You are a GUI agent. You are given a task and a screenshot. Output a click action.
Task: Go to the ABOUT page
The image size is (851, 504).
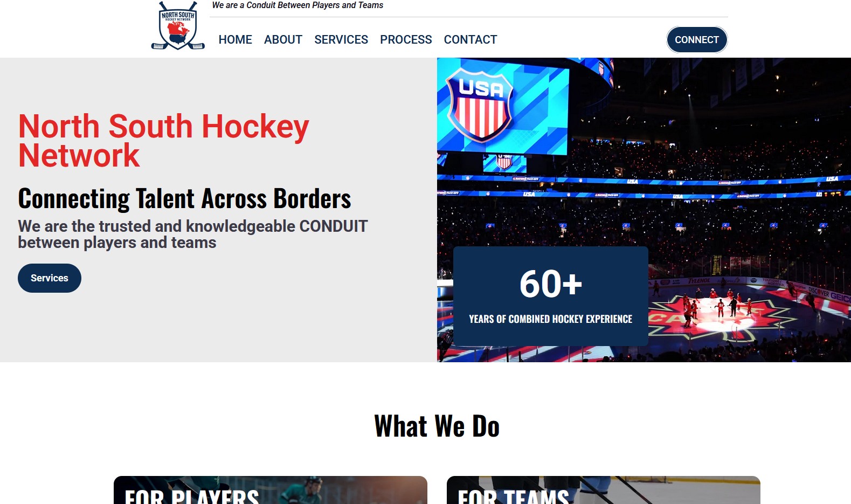(283, 40)
